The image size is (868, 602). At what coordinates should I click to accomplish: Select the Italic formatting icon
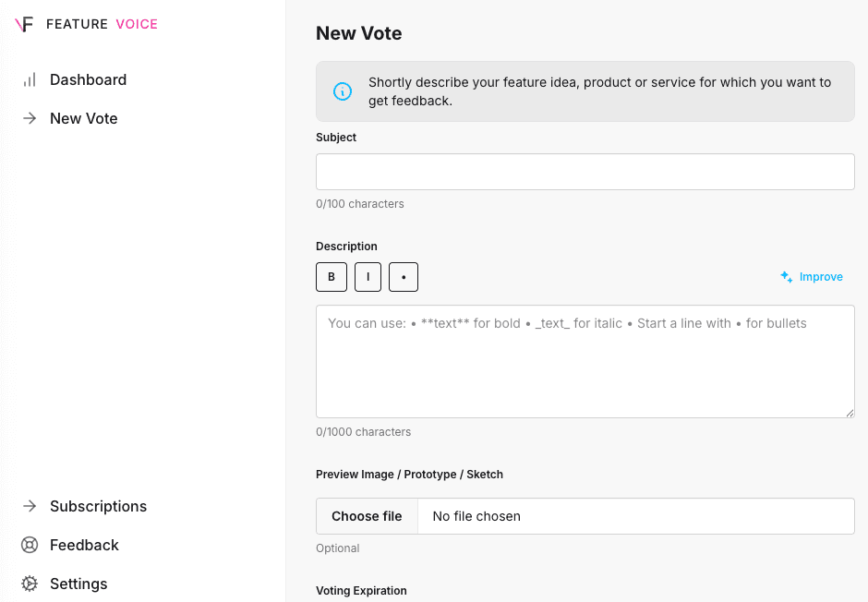[x=368, y=277]
